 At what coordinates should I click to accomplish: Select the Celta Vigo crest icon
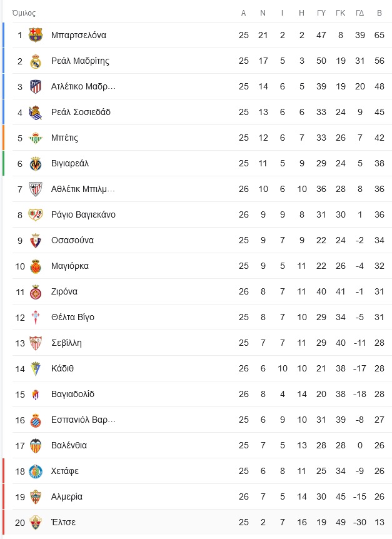[x=36, y=317]
